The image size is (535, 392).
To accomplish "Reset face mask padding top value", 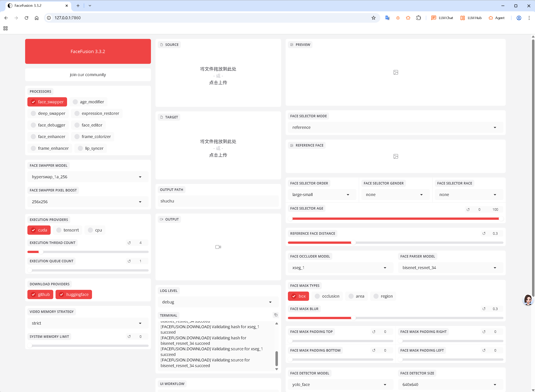I will point(374,332).
